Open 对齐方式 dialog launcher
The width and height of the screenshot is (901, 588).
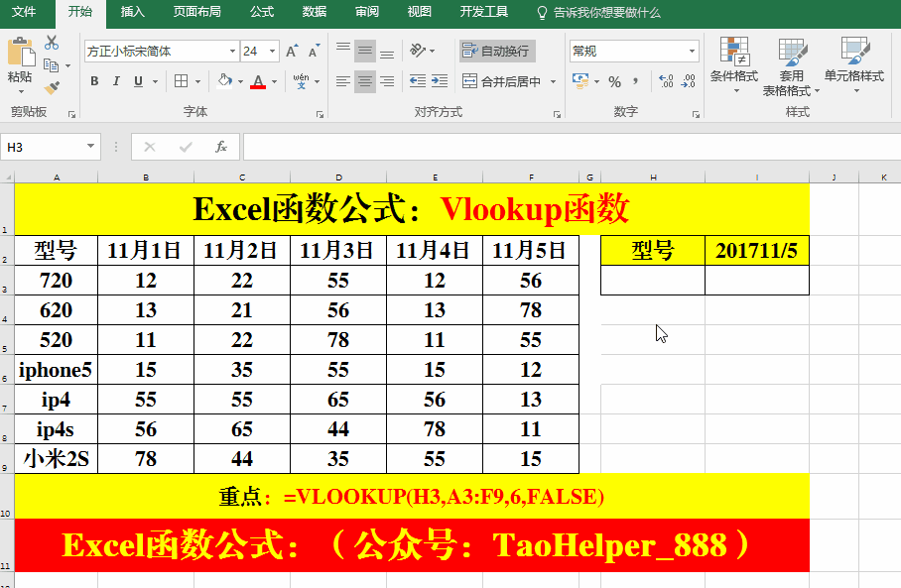557,114
